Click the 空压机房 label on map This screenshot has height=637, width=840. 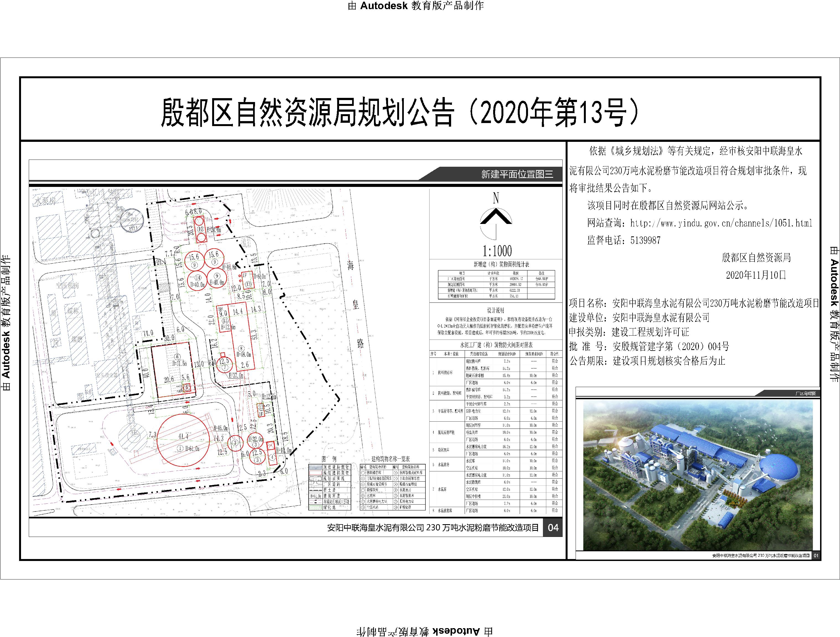67,285
